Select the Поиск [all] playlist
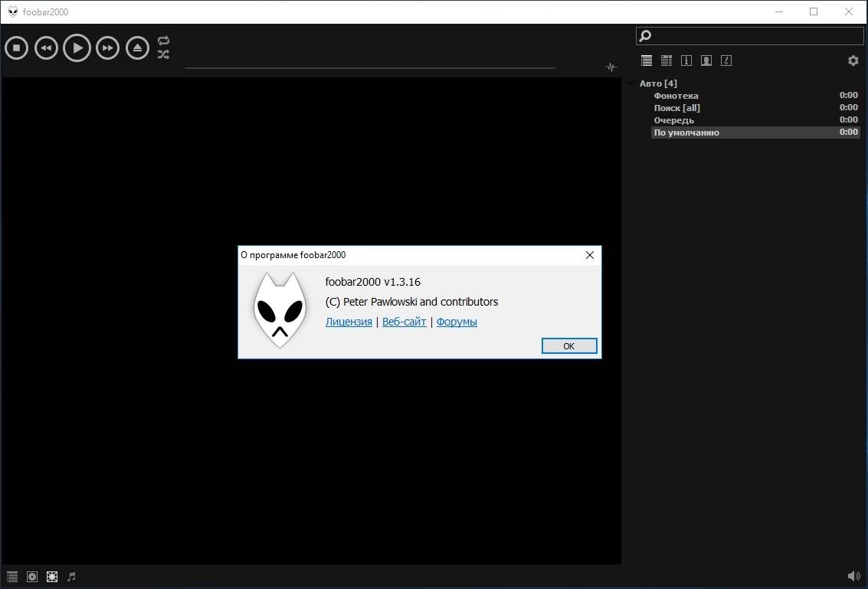868x589 pixels. 755,108
